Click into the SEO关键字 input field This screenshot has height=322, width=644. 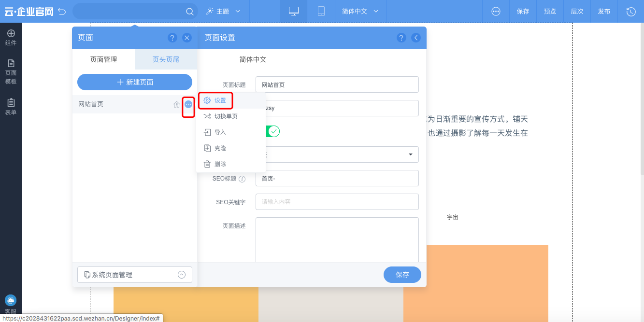pyautogui.click(x=337, y=201)
